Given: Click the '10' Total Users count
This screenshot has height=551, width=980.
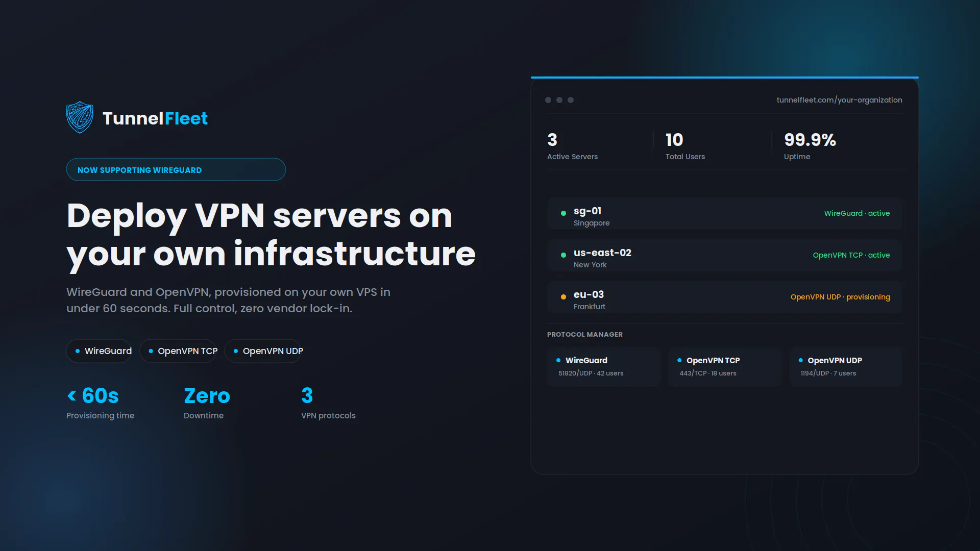Looking at the screenshot, I should (x=674, y=140).
